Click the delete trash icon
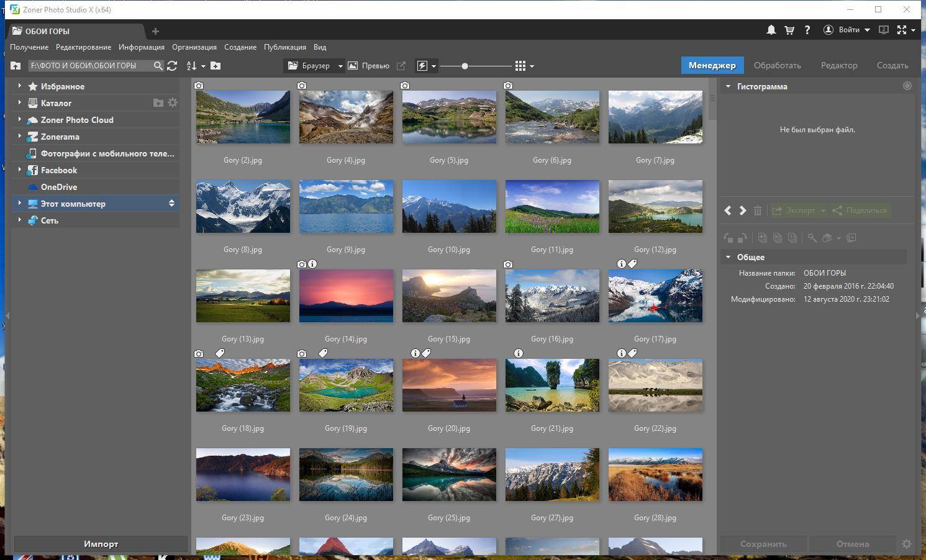Image resolution: width=926 pixels, height=560 pixels. pyautogui.click(x=758, y=210)
